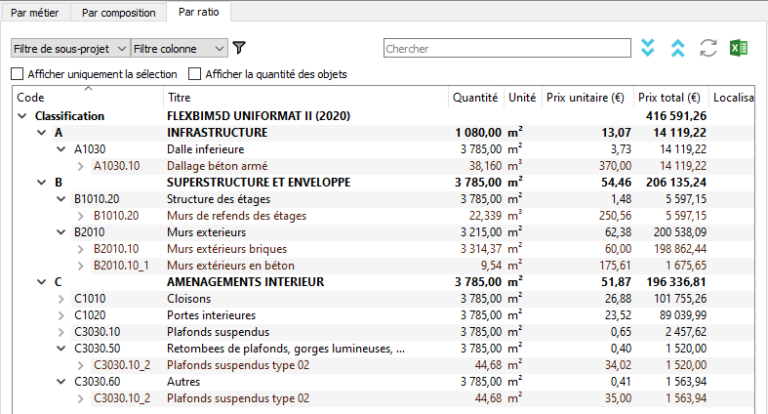Viewport: 768px width, 414px height.
Task: Open the Filtre de sous-projet dropdown
Action: 70,48
